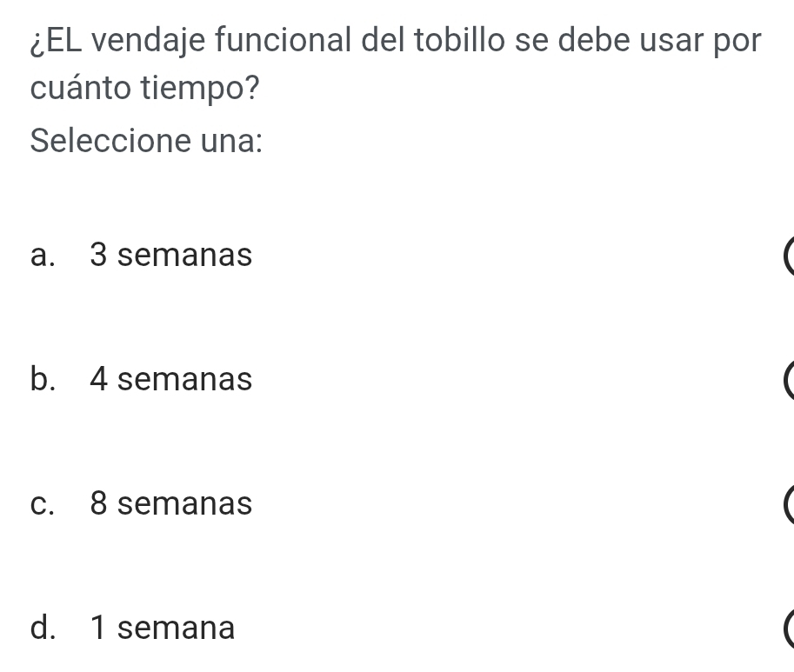
Task: Click 'cuánto tiempo?' in the question
Action: [145, 89]
